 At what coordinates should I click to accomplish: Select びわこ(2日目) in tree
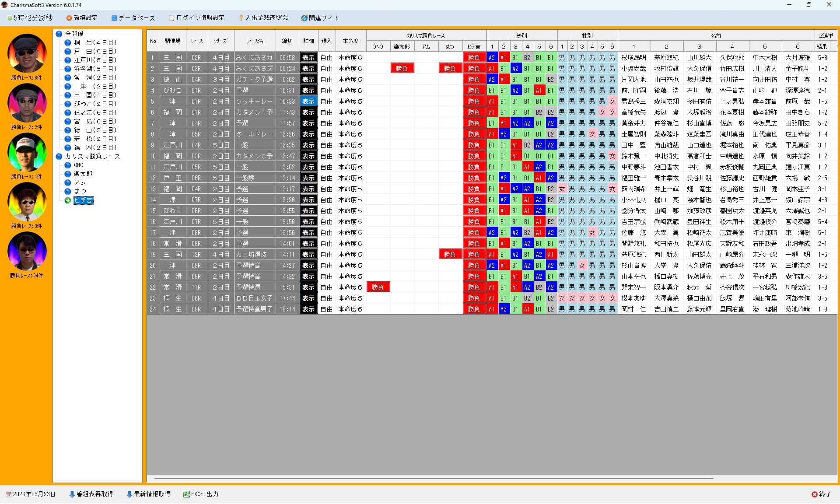(95, 104)
